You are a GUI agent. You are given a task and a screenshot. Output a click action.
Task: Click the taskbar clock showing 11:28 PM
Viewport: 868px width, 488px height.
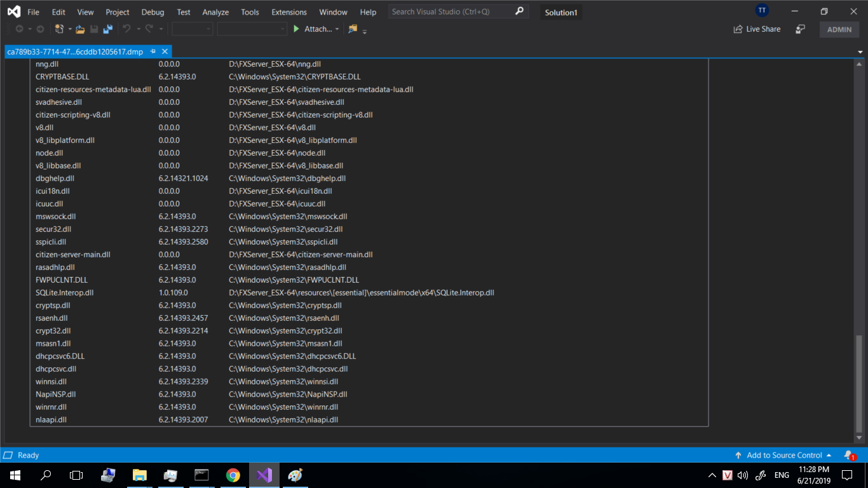click(x=814, y=475)
